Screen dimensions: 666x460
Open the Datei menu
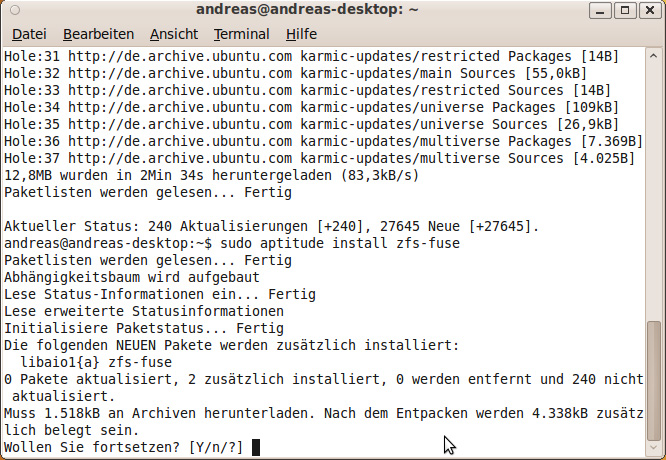pos(29,34)
